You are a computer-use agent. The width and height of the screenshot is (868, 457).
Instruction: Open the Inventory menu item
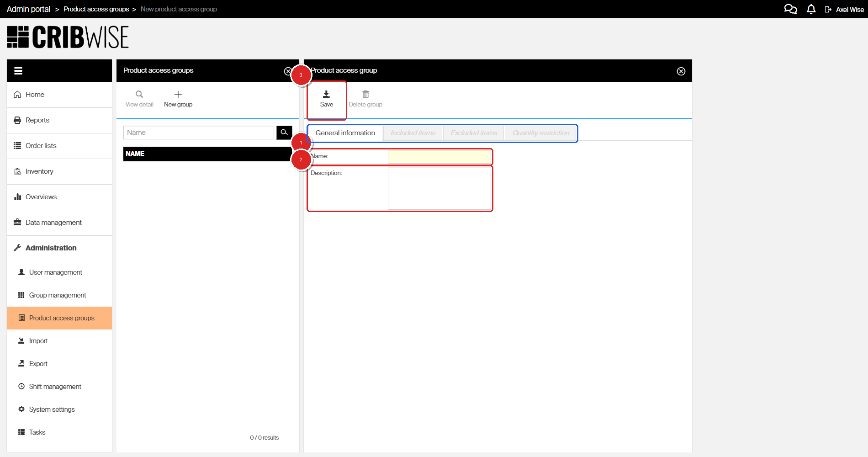click(39, 171)
